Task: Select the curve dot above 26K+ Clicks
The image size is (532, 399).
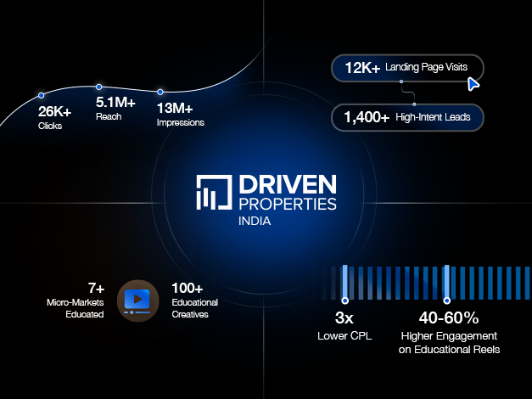Action: pyautogui.click(x=41, y=95)
